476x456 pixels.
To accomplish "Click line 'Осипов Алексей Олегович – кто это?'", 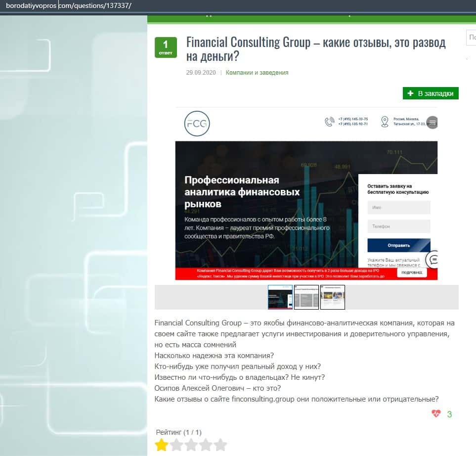I will point(217,388).
